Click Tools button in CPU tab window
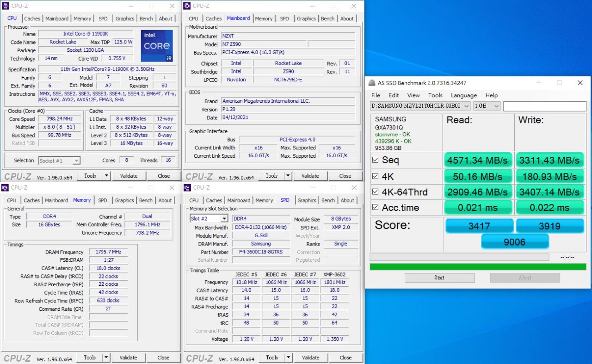Viewport: 592px width, 364px height. [90, 176]
